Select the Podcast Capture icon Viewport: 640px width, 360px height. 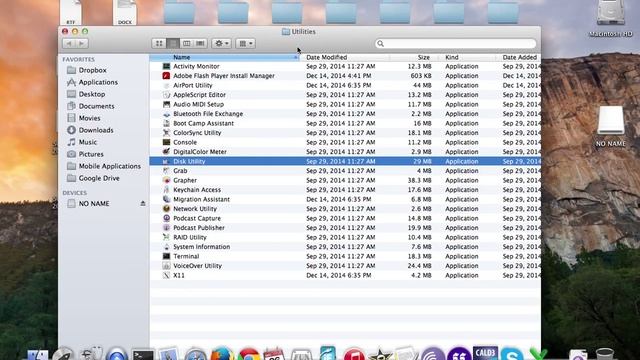pos(166,218)
